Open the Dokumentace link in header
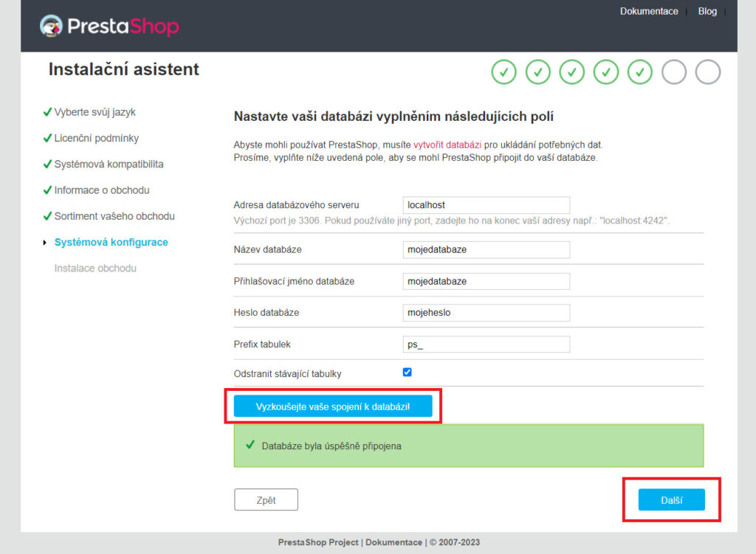The height and width of the screenshot is (554, 756). pos(649,11)
